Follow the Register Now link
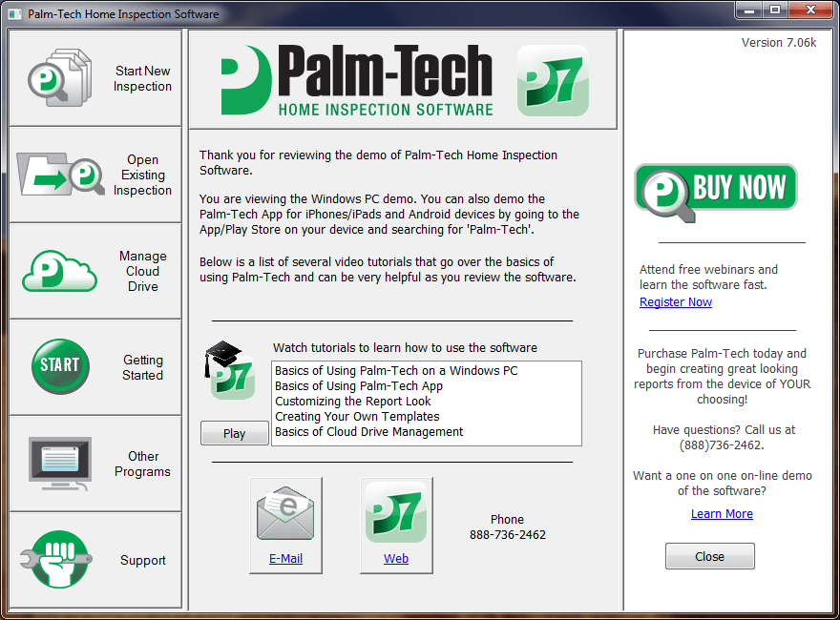Screen dimensions: 840x620 pyautogui.click(x=676, y=302)
